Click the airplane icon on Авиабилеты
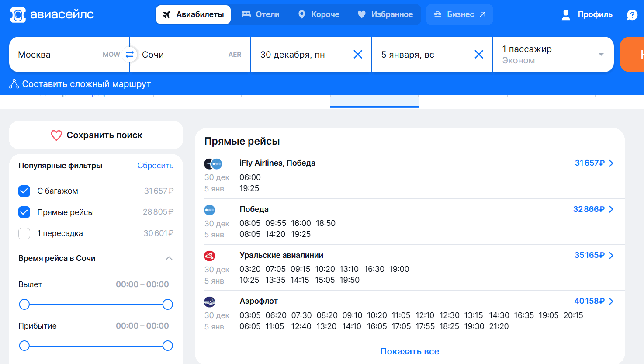The width and height of the screenshot is (644, 364). click(166, 14)
